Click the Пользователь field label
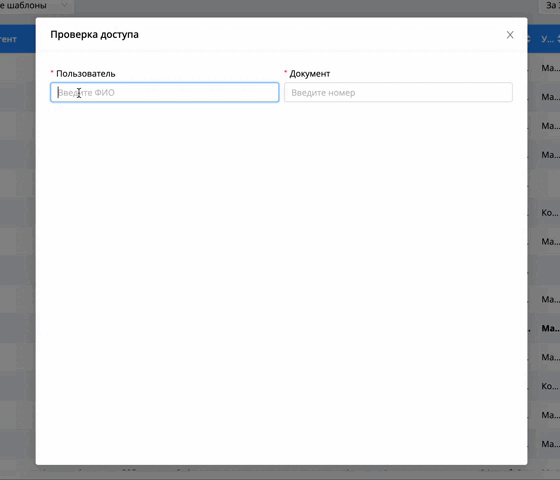 [x=86, y=74]
